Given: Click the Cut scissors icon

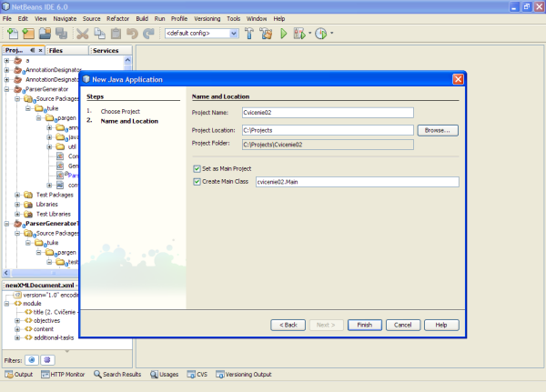Looking at the screenshot, I should [83, 34].
